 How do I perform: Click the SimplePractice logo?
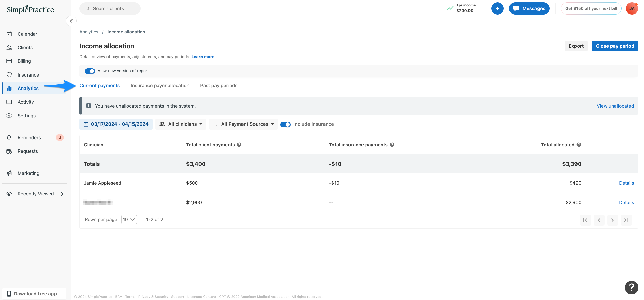click(x=30, y=9)
